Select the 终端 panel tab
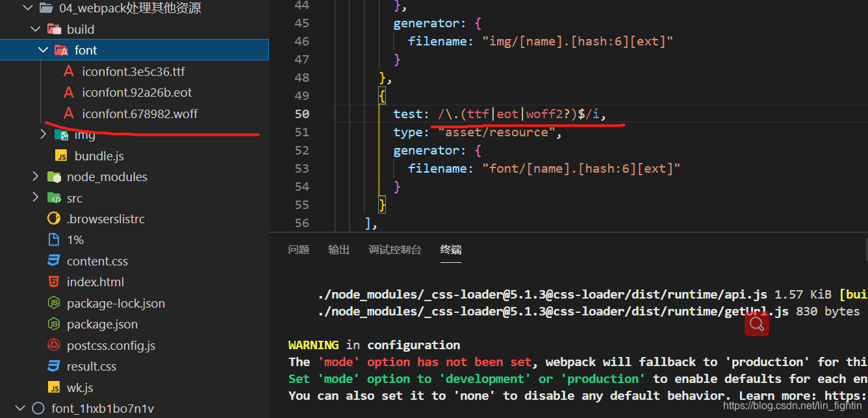The height and width of the screenshot is (418, 868). (451, 250)
